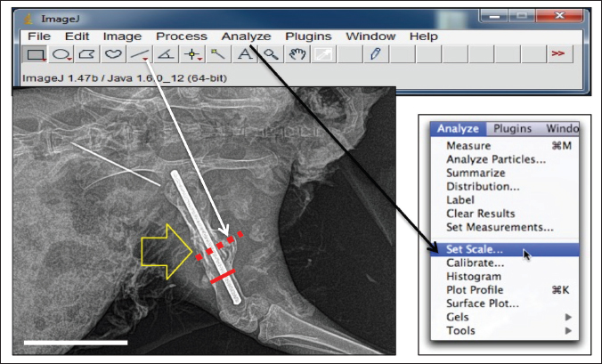
Task: Select the Rectangle selection tool
Action: pos(35,55)
